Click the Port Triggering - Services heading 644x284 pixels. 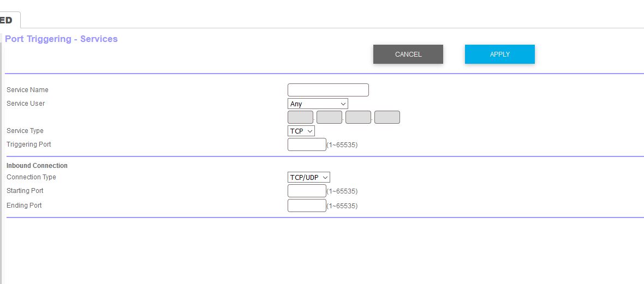click(x=61, y=39)
